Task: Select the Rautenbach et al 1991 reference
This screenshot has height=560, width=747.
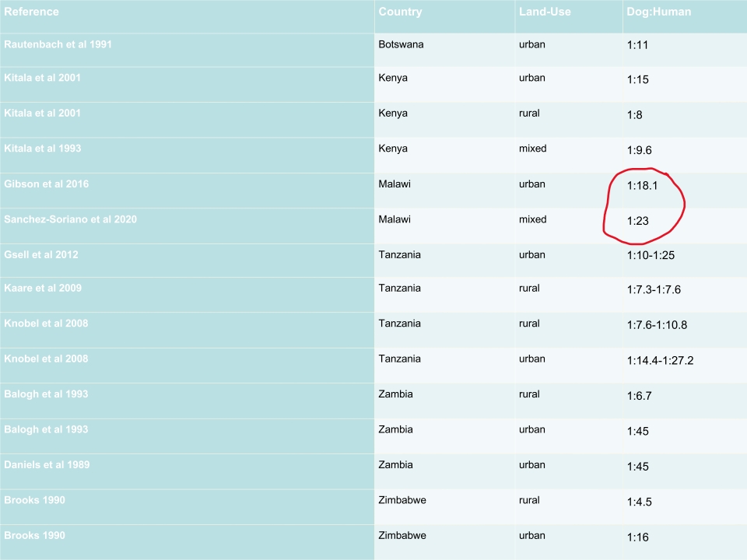Action: pos(58,44)
